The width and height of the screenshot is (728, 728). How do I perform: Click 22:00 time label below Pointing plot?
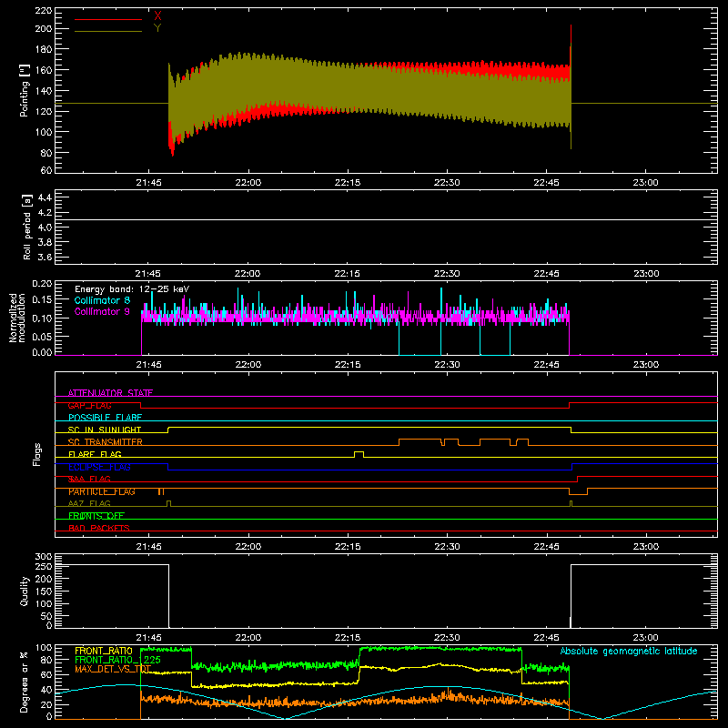[x=248, y=183]
